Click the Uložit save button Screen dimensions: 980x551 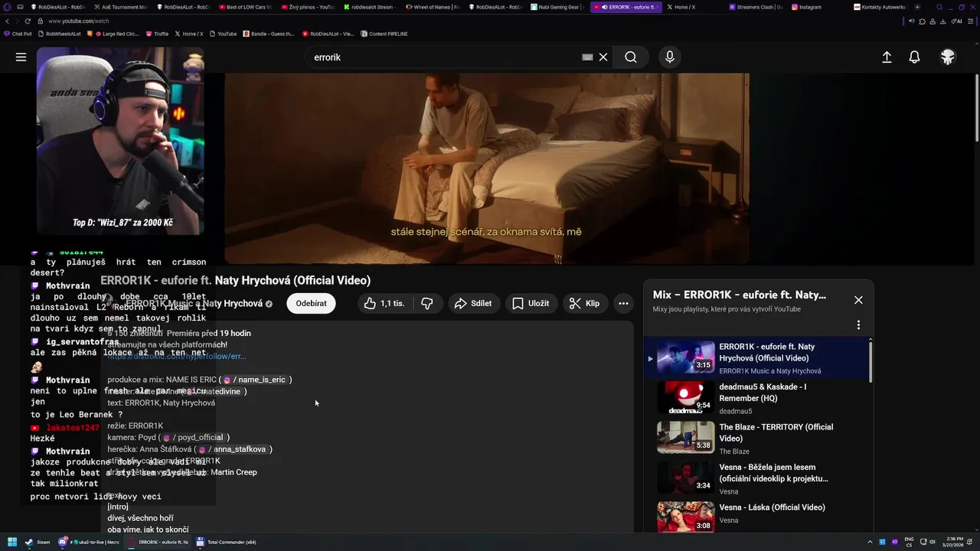pos(531,304)
